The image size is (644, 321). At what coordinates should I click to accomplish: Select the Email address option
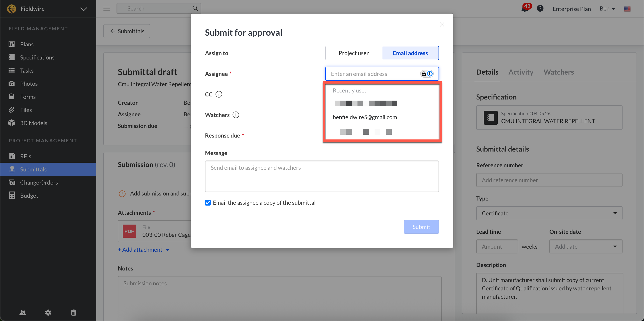pyautogui.click(x=410, y=53)
